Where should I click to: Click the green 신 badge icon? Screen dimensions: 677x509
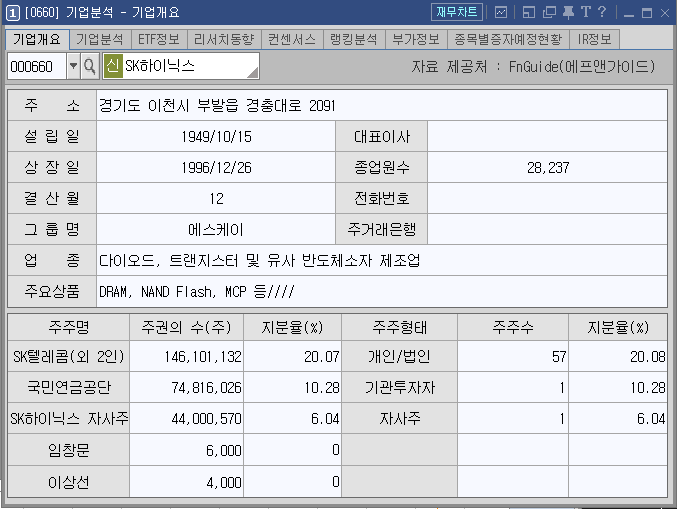(113, 66)
